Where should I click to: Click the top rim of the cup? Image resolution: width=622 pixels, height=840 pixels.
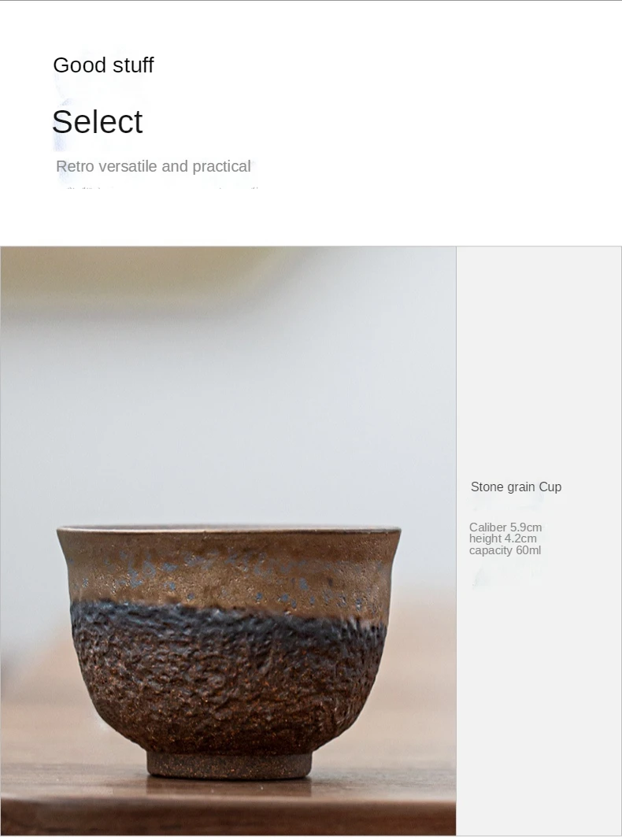pyautogui.click(x=228, y=531)
